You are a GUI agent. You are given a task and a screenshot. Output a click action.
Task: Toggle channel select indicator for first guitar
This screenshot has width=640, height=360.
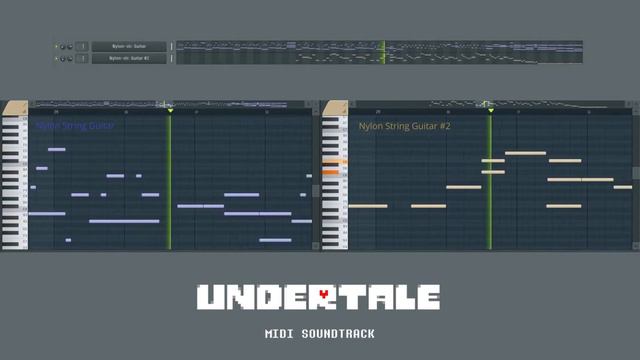(171, 47)
